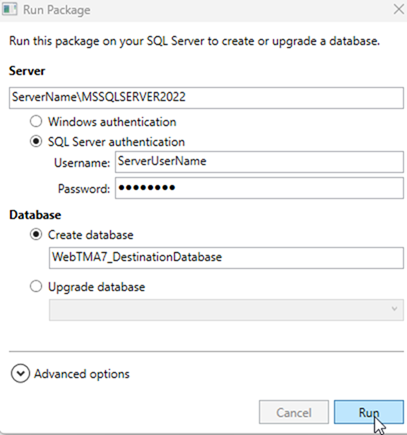Click the 'Run this package' description text
Screen dimensions: 407x435
coord(194,41)
